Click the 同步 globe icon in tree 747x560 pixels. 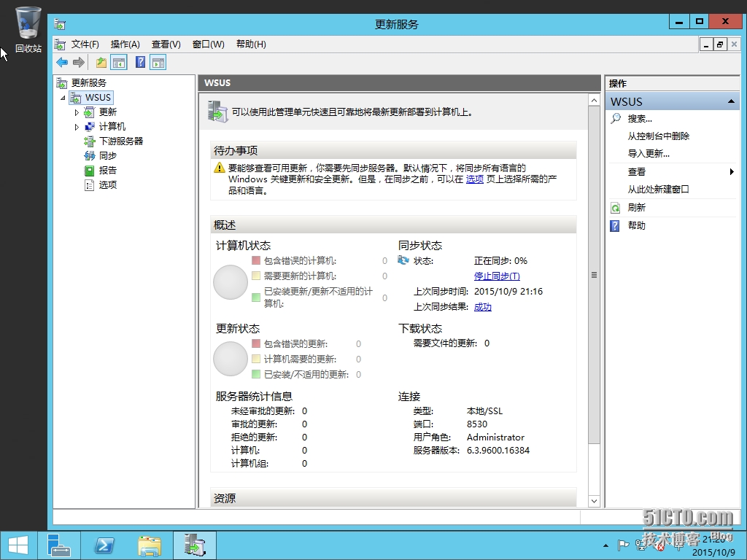(x=89, y=156)
